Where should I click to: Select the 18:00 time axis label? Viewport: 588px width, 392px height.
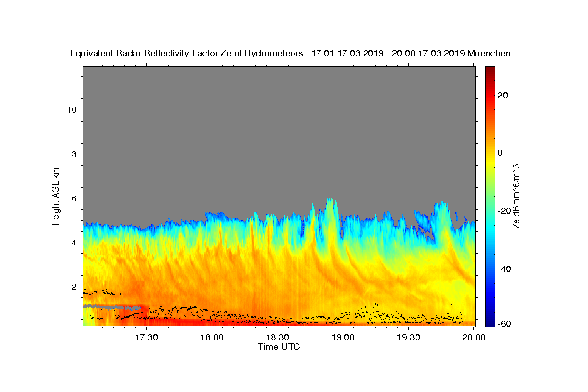pos(212,338)
